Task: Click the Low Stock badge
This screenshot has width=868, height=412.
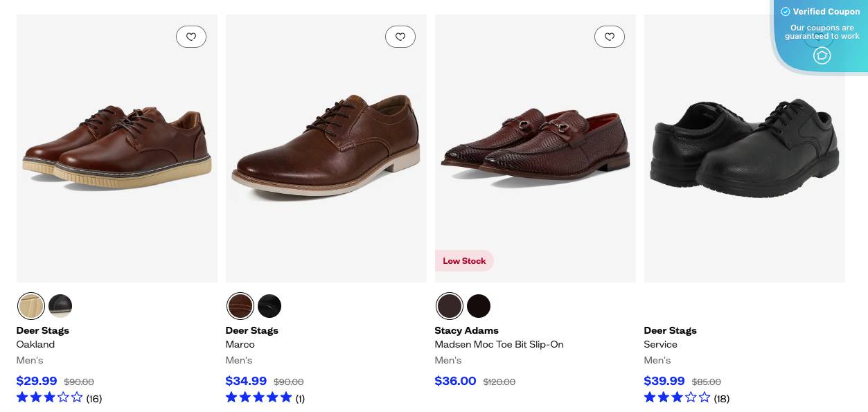Action: point(464,261)
